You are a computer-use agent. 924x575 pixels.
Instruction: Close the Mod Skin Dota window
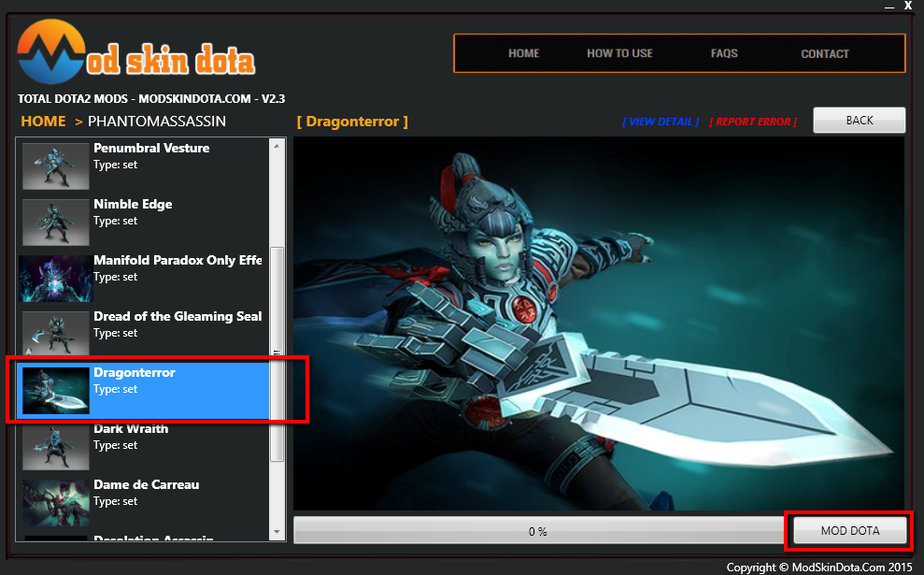tap(908, 6)
